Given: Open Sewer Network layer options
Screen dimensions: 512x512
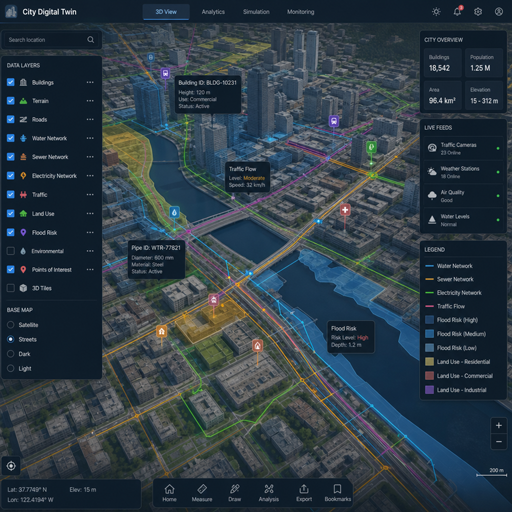Looking at the screenshot, I should coord(90,157).
